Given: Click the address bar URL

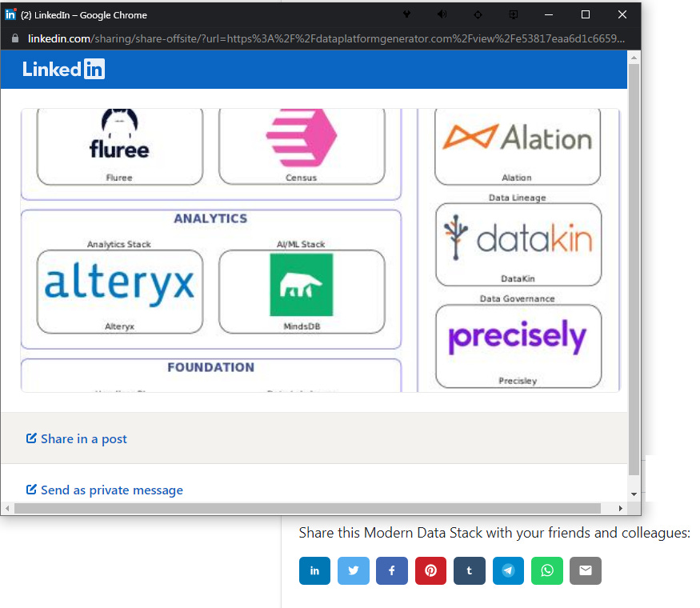Looking at the screenshot, I should pos(240,38).
